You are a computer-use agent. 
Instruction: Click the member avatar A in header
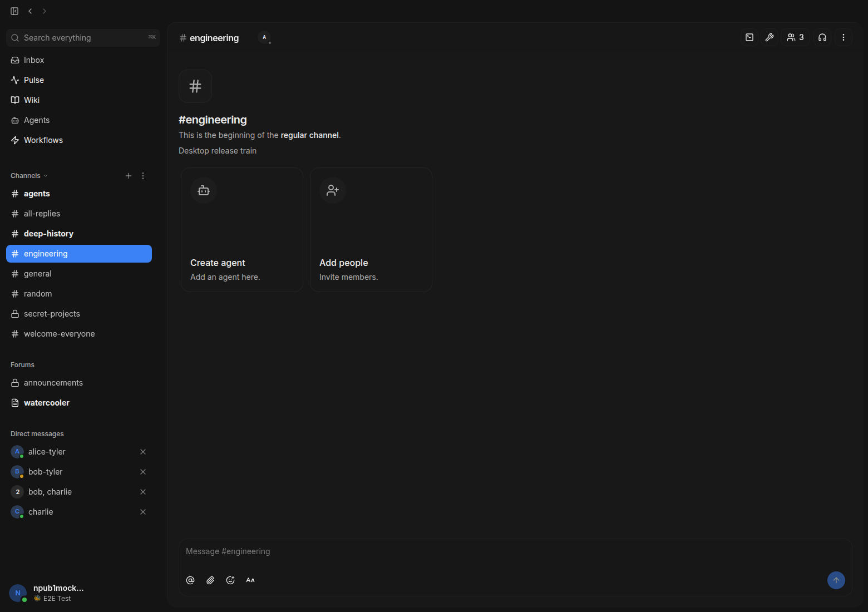(264, 37)
